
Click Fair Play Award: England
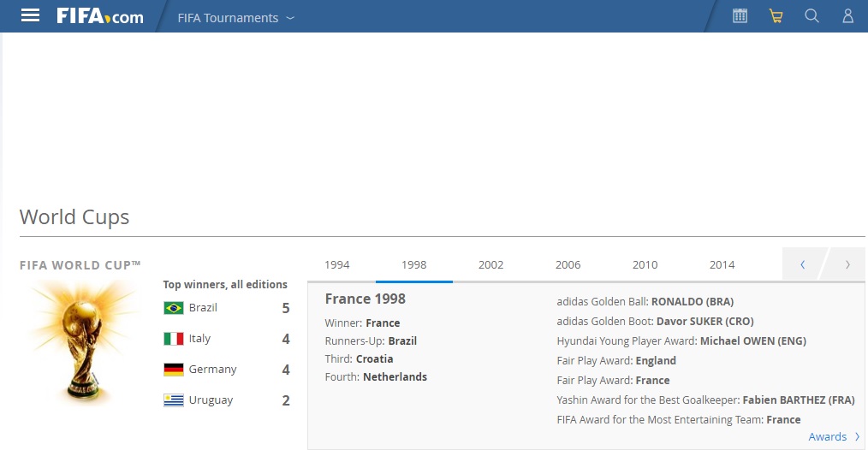pos(616,361)
